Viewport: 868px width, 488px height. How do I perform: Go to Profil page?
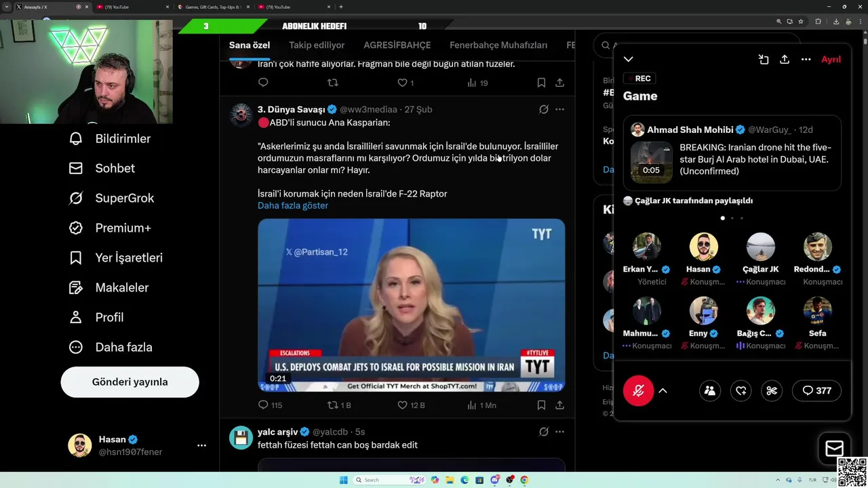tap(96, 317)
